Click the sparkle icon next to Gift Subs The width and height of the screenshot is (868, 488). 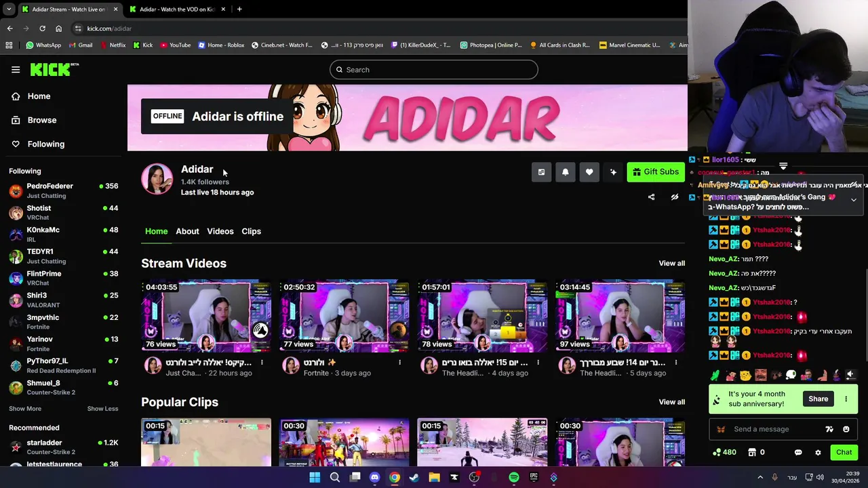(613, 172)
